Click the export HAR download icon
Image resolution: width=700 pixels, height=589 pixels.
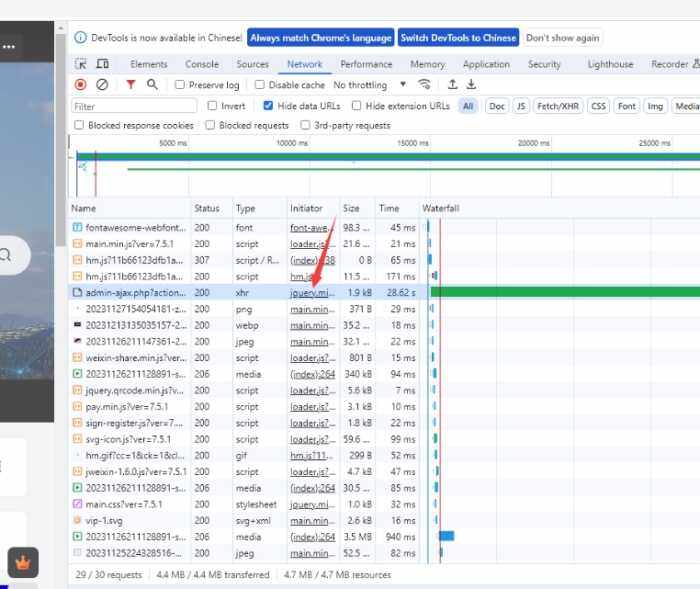coord(471,85)
